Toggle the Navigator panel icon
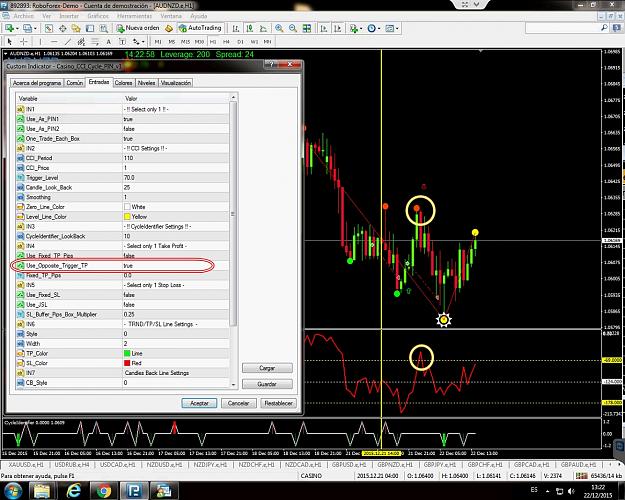625x500 pixels. pyautogui.click(x=76, y=28)
